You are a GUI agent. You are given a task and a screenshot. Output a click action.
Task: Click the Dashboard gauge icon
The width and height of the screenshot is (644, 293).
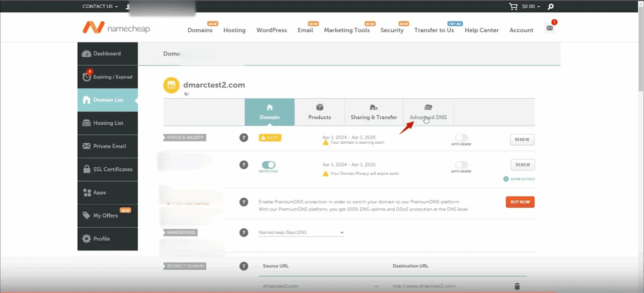(86, 54)
